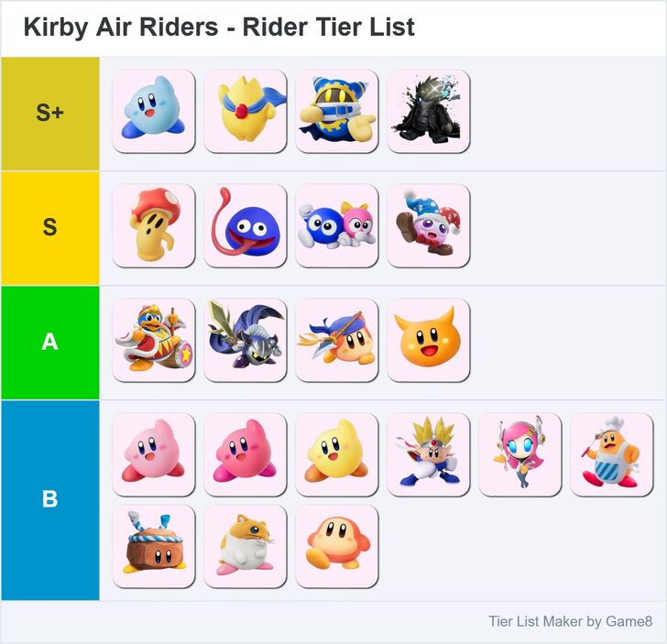Click the blue B tier label
The width and height of the screenshot is (667, 644).
[49, 499]
